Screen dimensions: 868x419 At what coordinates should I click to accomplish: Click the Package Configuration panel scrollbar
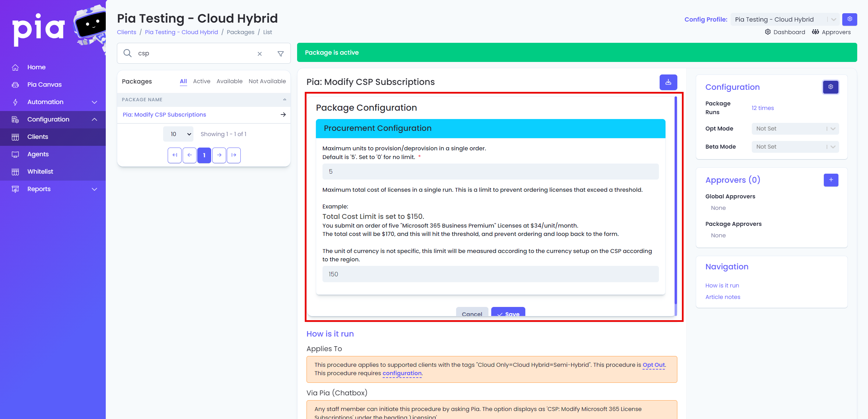tap(676, 200)
